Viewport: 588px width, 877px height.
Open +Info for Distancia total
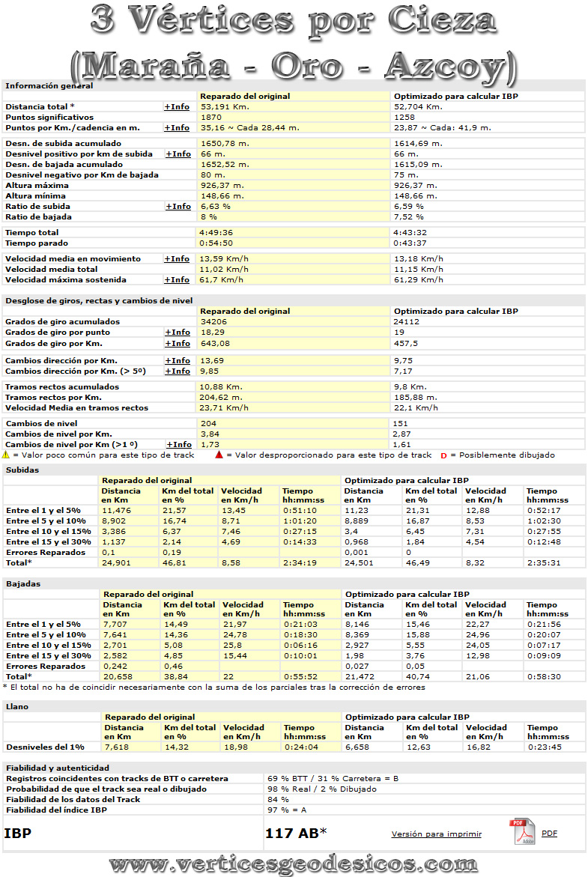pos(177,107)
